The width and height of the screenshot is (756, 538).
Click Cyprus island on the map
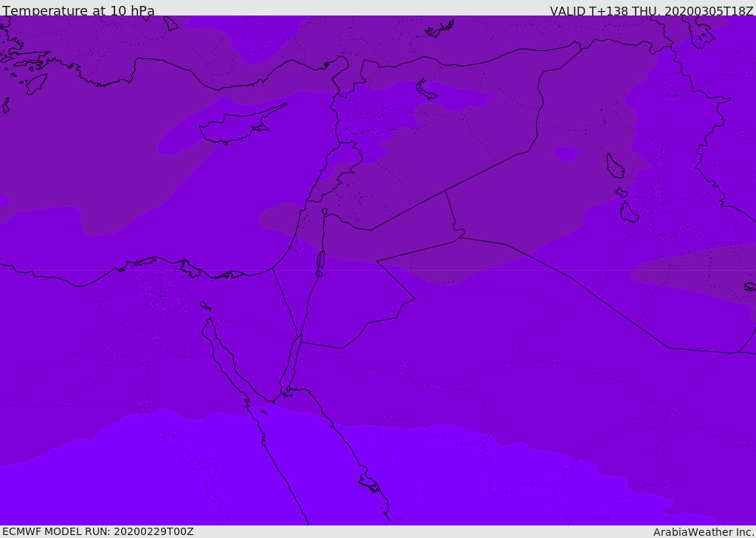237,126
